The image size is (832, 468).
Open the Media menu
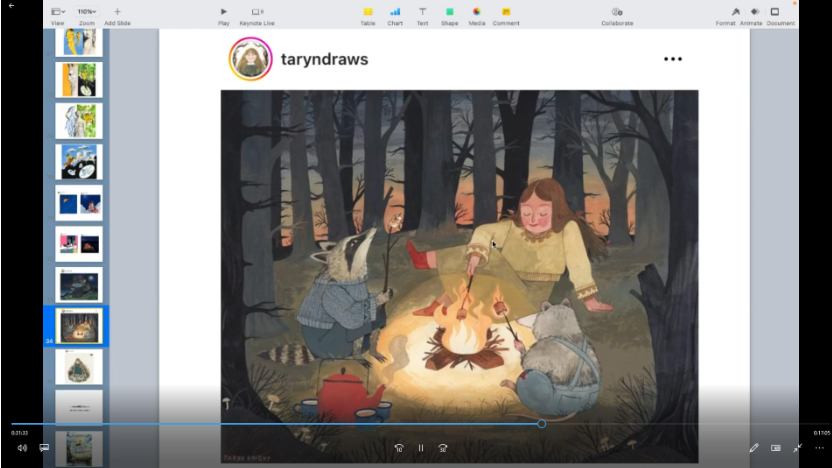point(476,16)
